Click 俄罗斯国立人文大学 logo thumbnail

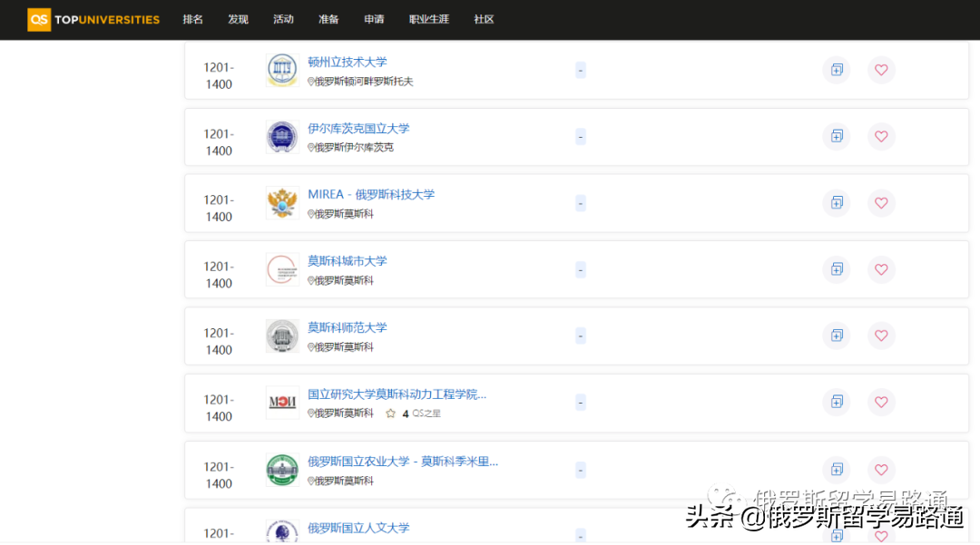[x=282, y=532]
